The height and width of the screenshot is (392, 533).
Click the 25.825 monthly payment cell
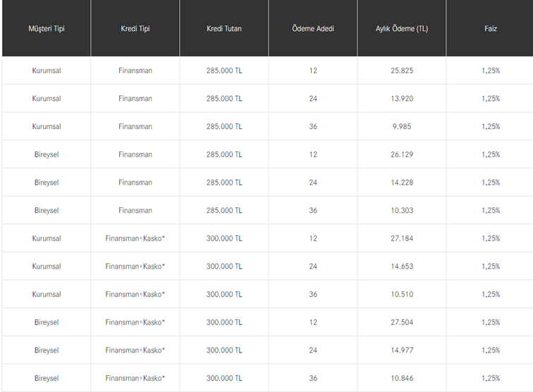(402, 71)
